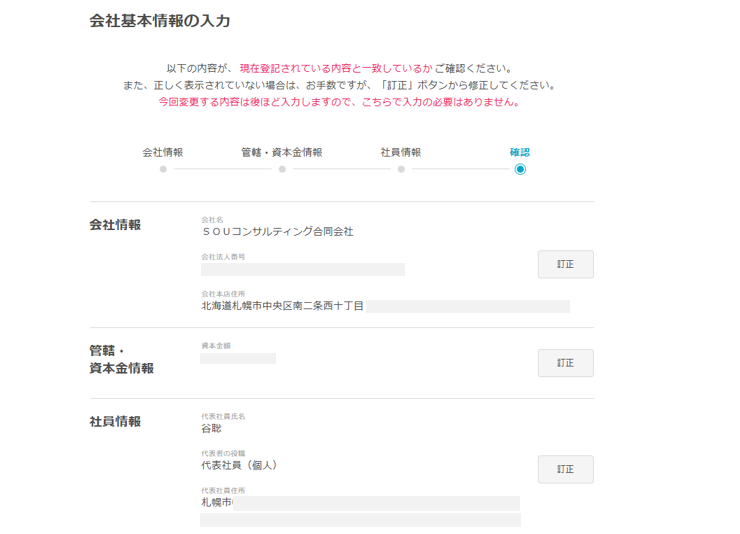The image size is (740, 534).
Task: Go to 会社情報 step label
Action: tap(163, 152)
